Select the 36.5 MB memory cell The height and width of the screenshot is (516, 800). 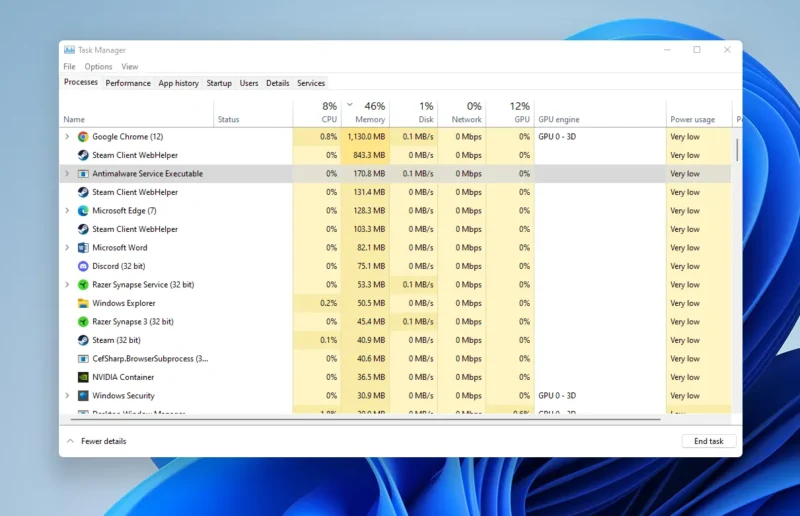(x=366, y=377)
